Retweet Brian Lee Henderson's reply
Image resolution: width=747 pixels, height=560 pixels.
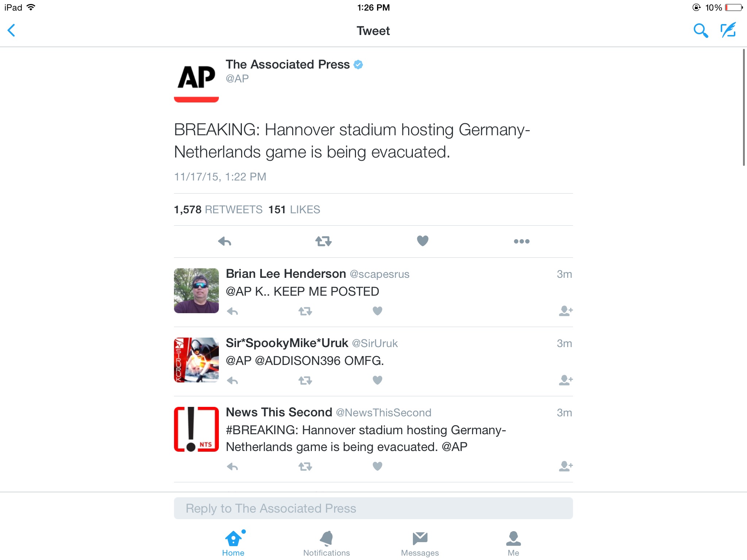(305, 311)
